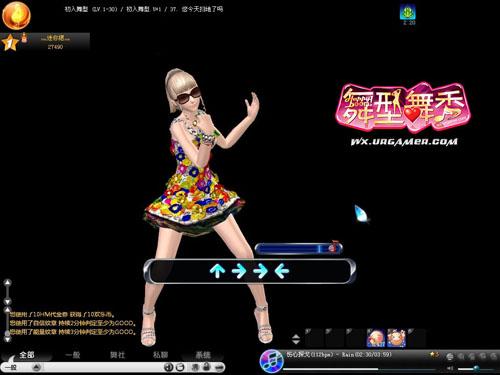Click the orange flame orb icon
This screenshot has height=375, width=500.
tap(16, 15)
